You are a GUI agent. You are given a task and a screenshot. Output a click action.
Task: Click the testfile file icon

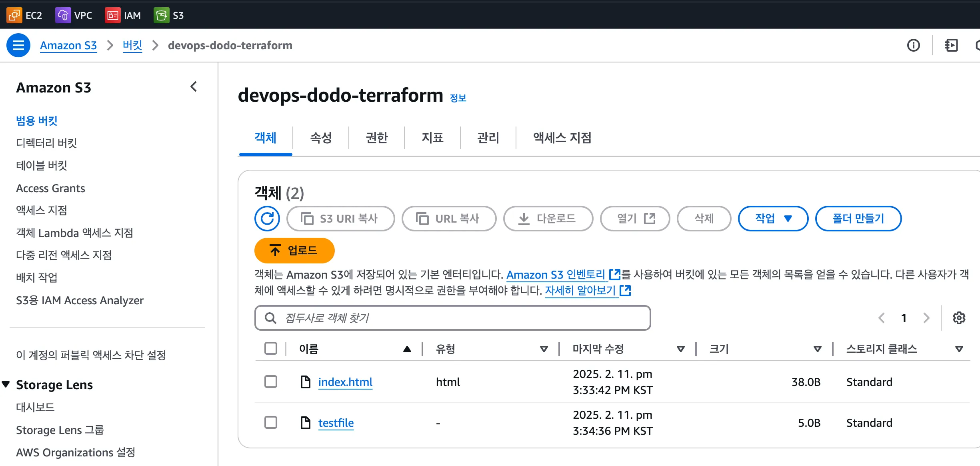point(306,423)
